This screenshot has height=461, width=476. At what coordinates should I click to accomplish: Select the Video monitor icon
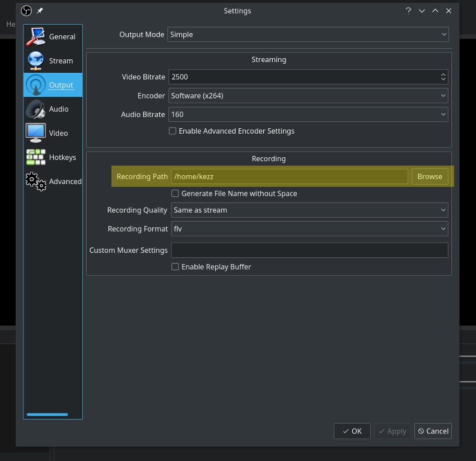(35, 133)
